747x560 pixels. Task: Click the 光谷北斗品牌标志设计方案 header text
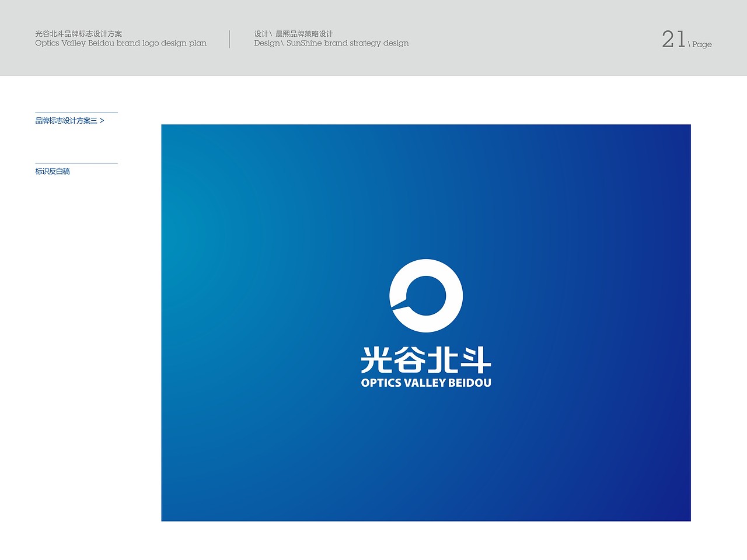[79, 34]
